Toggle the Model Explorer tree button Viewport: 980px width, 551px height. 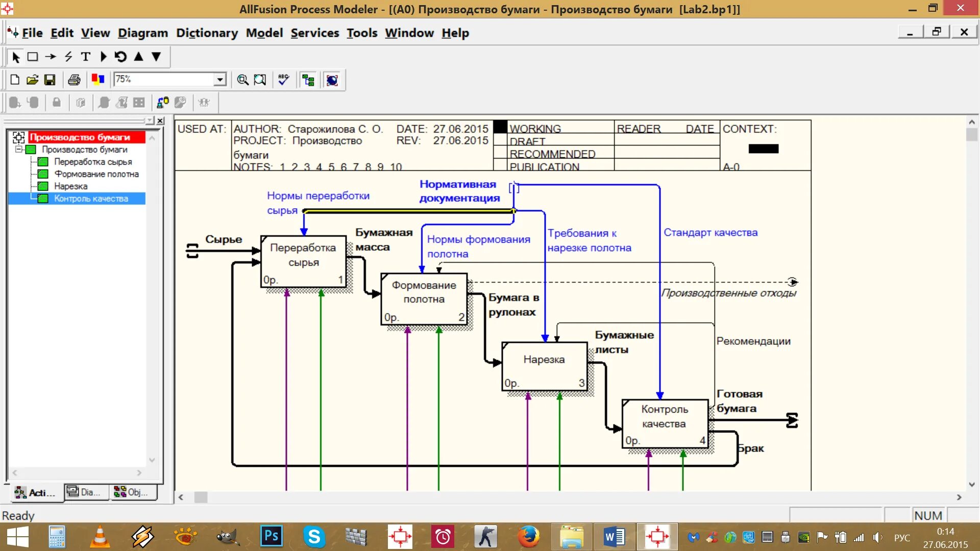308,80
